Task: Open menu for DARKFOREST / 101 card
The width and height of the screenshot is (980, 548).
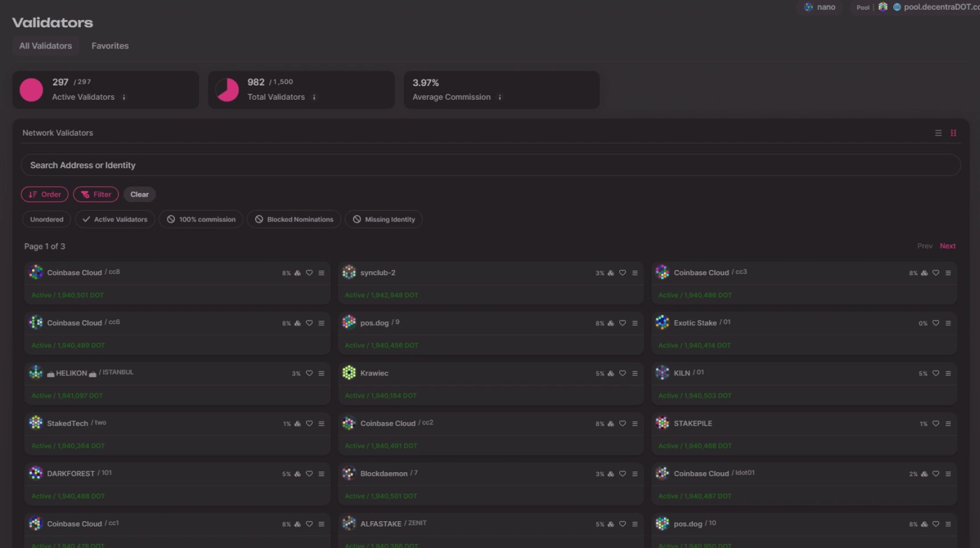Action: click(x=321, y=474)
